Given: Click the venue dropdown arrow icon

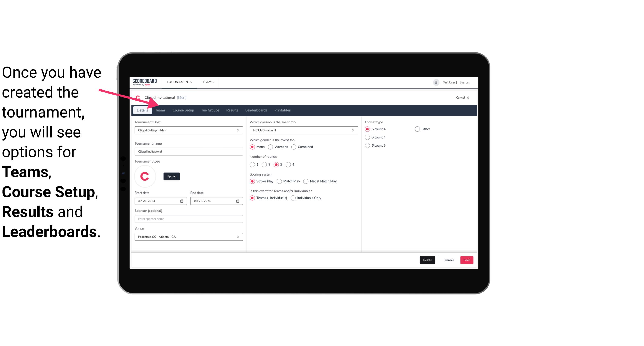Looking at the screenshot, I should point(238,237).
